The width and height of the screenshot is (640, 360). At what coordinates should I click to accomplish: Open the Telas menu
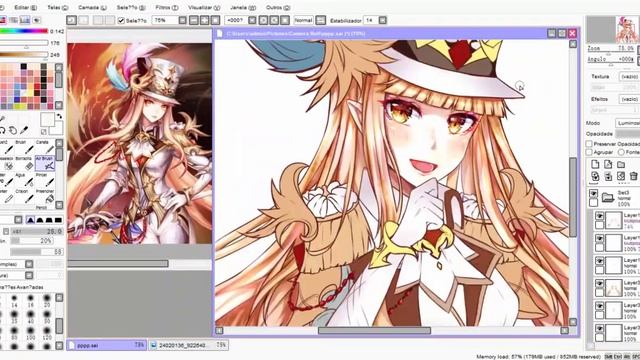(x=58, y=7)
